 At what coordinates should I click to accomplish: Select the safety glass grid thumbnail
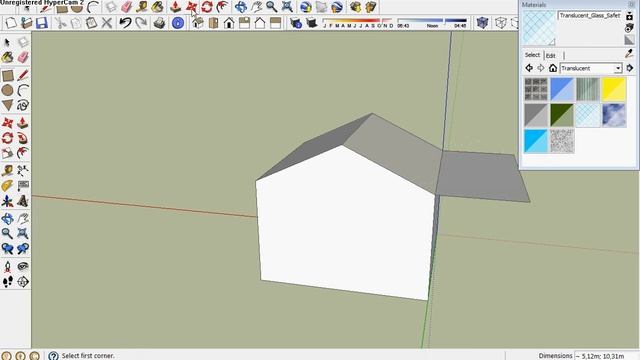(x=588, y=115)
